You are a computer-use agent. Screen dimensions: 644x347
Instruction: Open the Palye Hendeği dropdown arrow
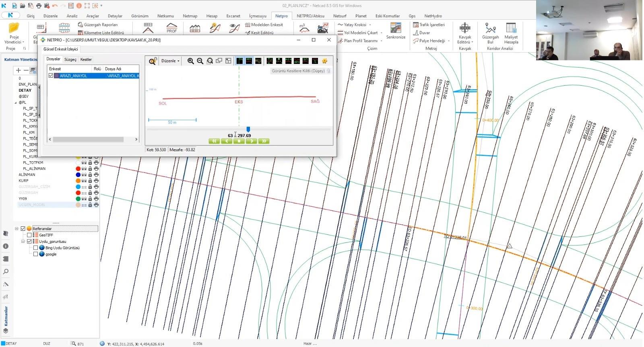click(x=448, y=41)
